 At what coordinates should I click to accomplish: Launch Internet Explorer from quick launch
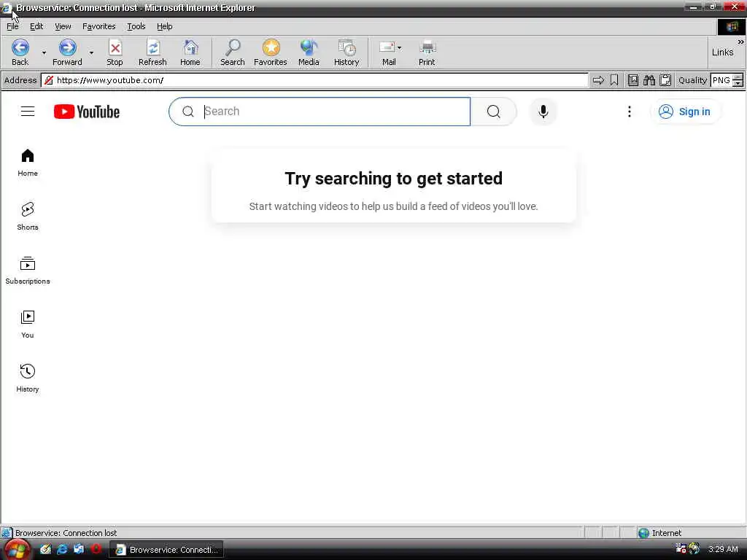pyautogui.click(x=62, y=550)
